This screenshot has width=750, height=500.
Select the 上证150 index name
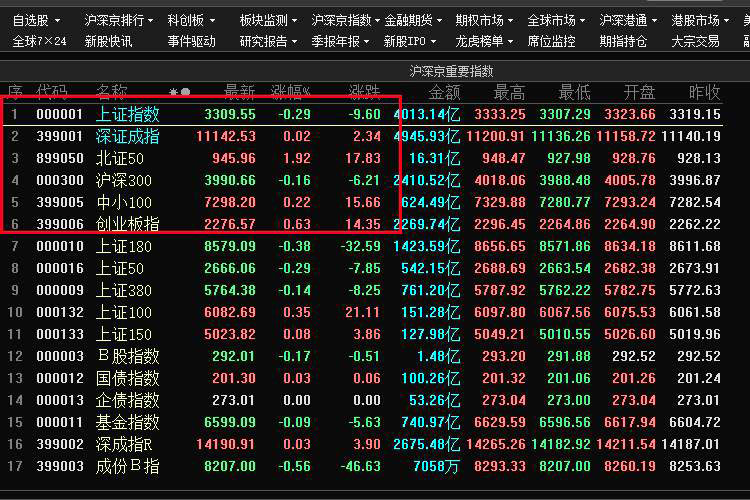coord(123,334)
